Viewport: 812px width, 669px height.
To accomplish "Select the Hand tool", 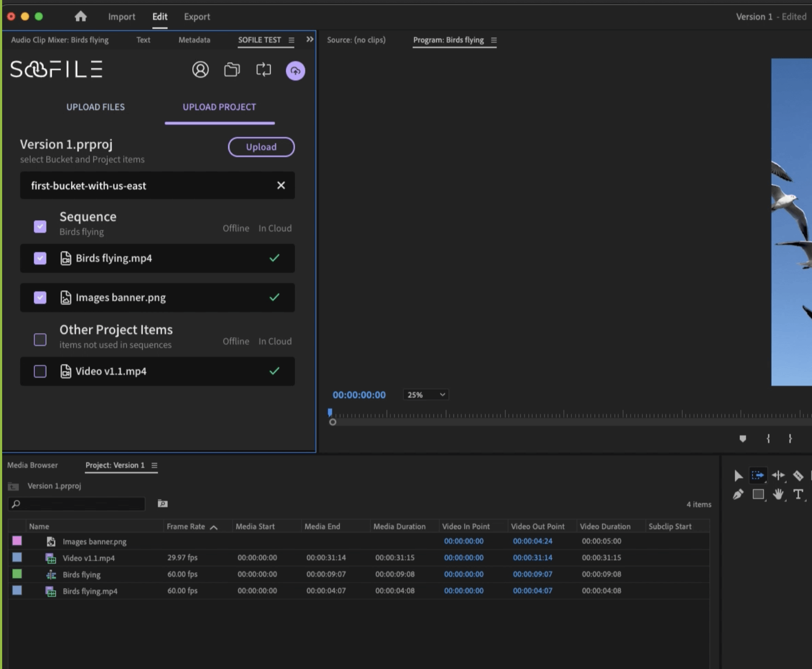I will point(778,494).
